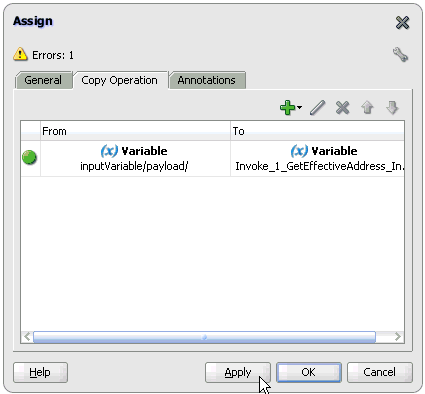Switch to the General tab
The height and width of the screenshot is (394, 425).
(43, 80)
